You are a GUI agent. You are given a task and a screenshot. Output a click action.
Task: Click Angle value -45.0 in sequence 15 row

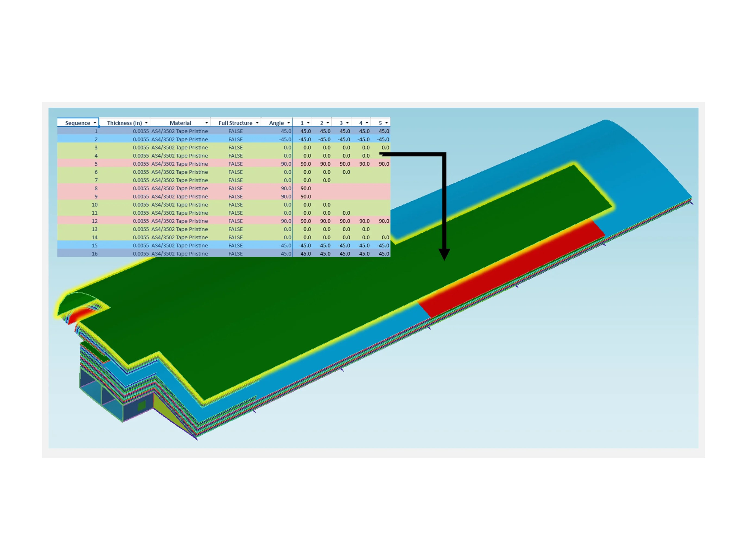pyautogui.click(x=285, y=245)
